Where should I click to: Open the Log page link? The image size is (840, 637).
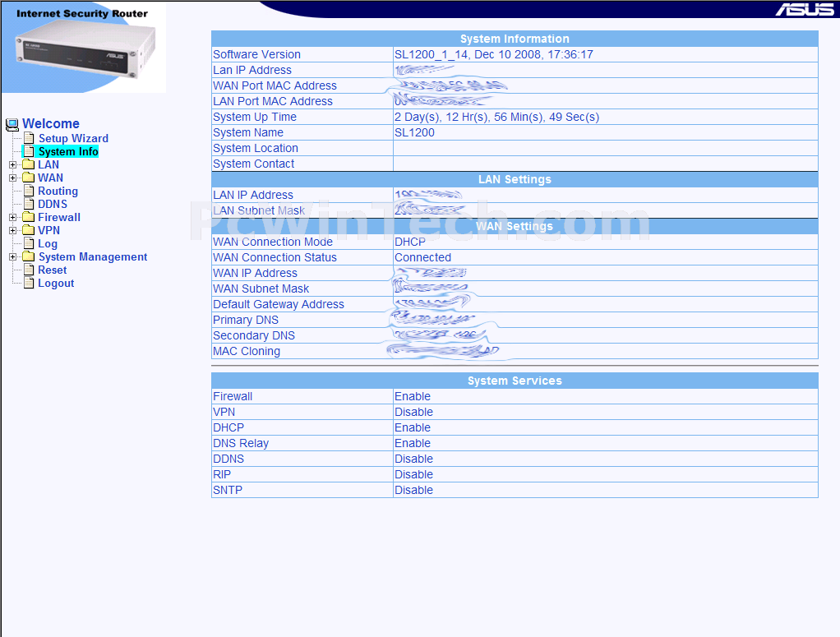(x=48, y=244)
